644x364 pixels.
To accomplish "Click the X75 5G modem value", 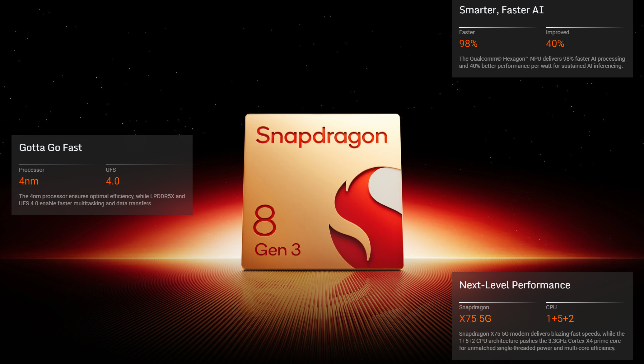I will click(475, 319).
